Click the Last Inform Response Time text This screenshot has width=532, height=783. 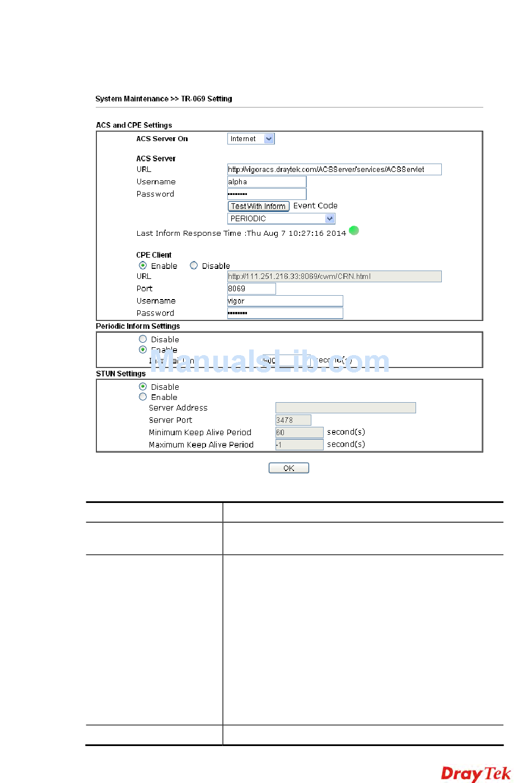[241, 233]
